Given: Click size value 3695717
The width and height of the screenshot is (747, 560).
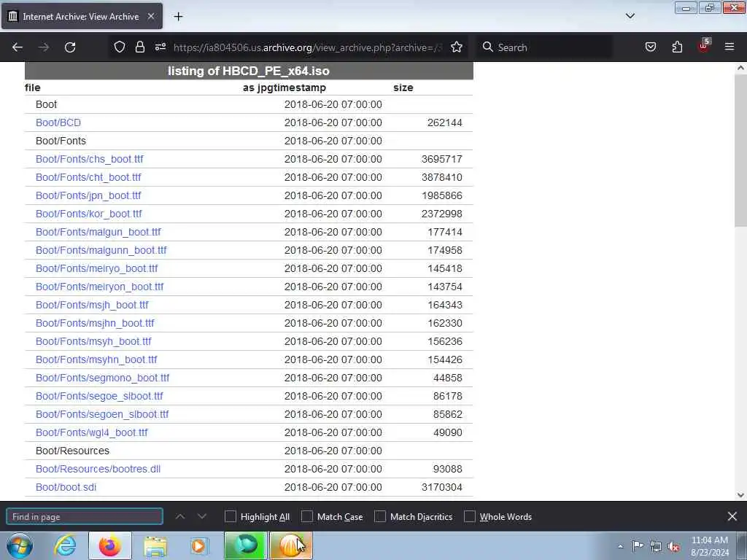Looking at the screenshot, I should coord(441,159).
